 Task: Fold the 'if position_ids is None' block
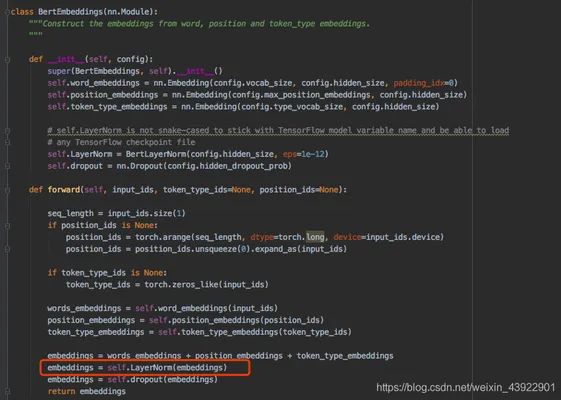tap(8, 225)
